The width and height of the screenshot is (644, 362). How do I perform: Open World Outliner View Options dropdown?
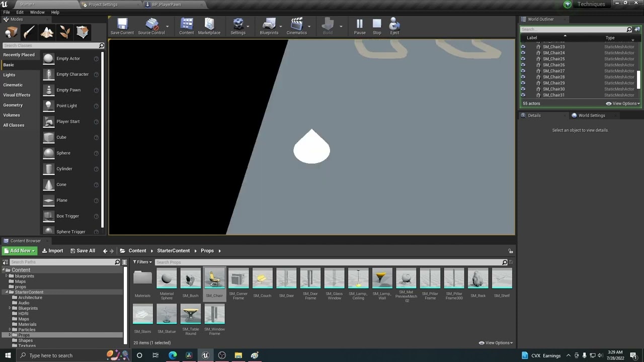point(623,104)
